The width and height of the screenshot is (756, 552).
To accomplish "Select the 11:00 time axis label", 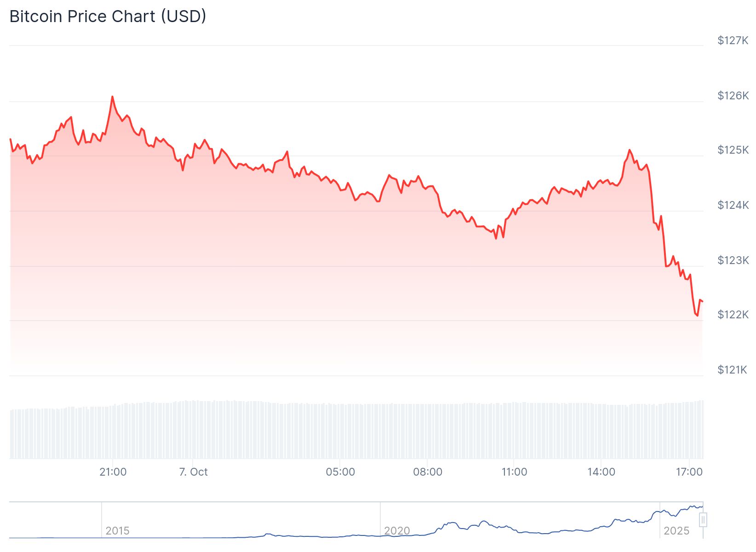I will click(x=514, y=472).
